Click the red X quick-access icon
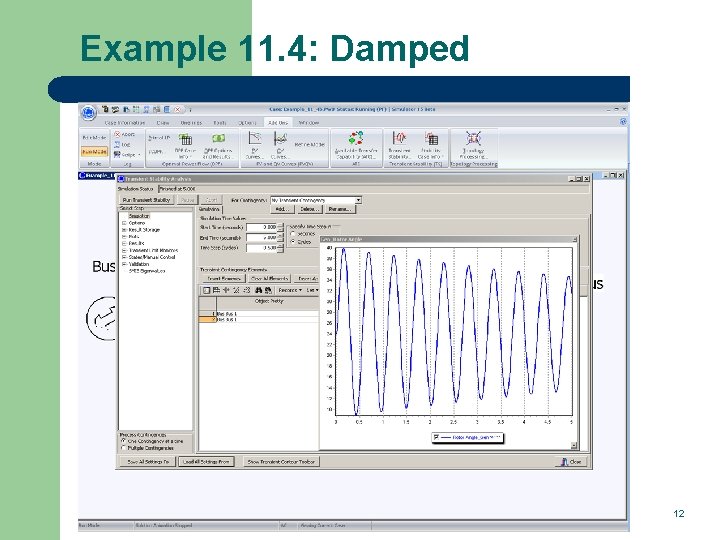Screen dimensions: 720x540 coord(178,110)
